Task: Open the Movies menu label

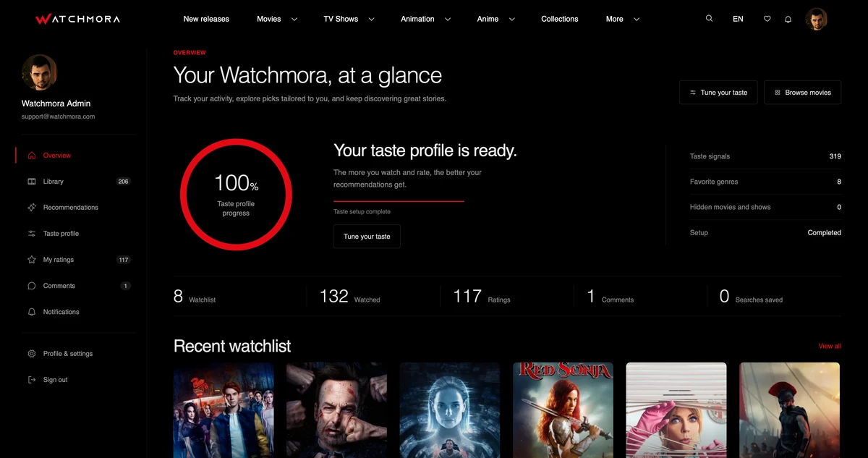Action: pyautogui.click(x=269, y=19)
